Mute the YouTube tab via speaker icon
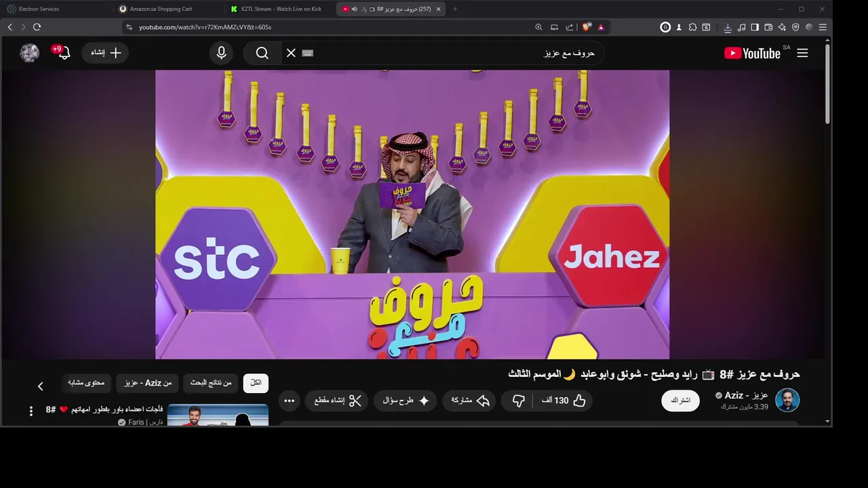This screenshot has height=488, width=868. point(355,9)
